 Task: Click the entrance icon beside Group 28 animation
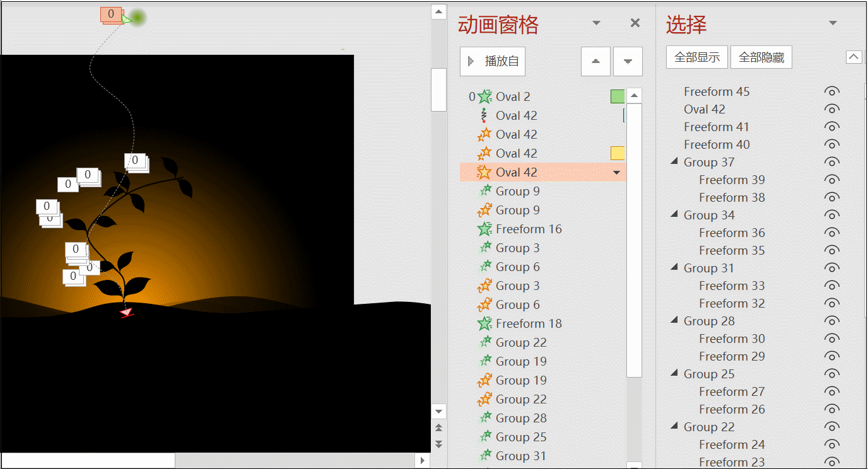click(485, 418)
